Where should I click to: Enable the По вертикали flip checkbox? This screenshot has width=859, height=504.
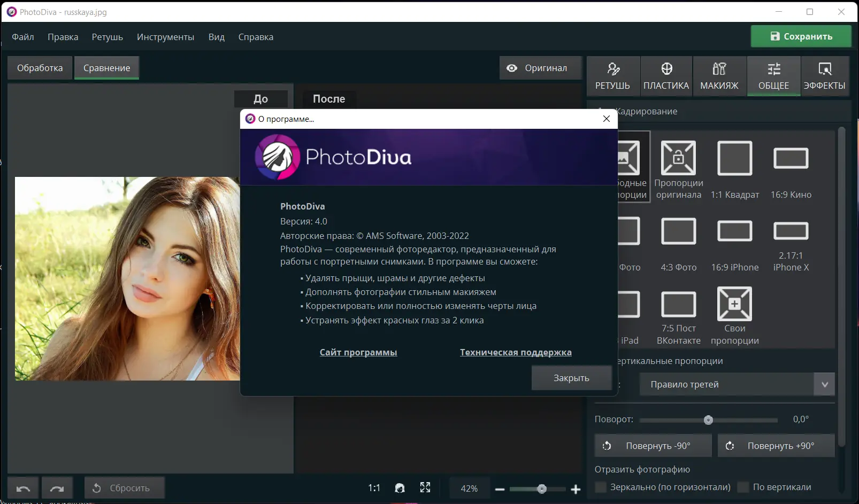pos(743,487)
